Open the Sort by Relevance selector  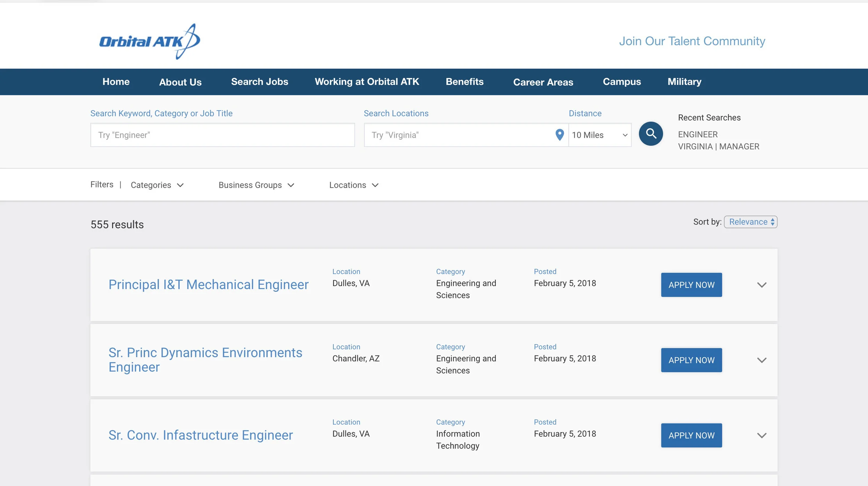coord(750,222)
